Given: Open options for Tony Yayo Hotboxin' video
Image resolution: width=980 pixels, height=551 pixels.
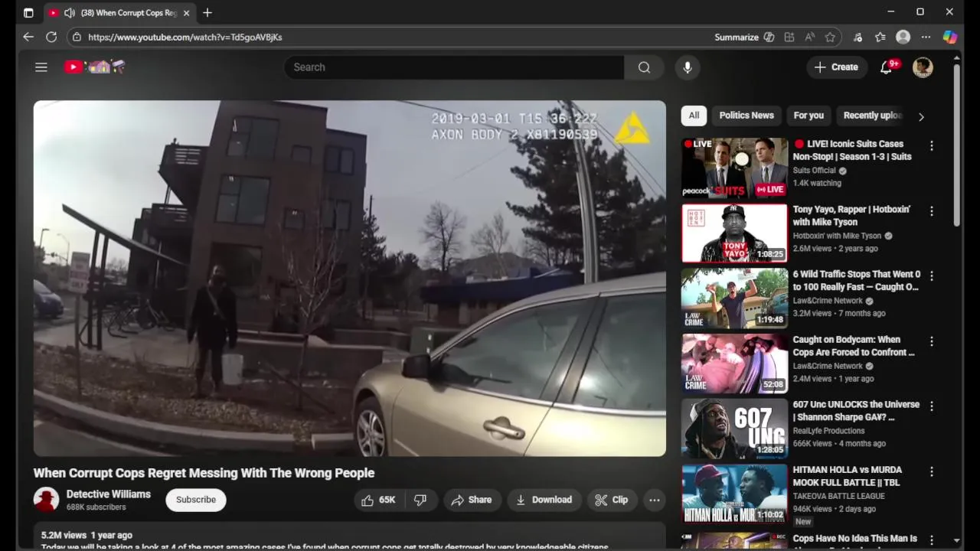Looking at the screenshot, I should click(932, 211).
